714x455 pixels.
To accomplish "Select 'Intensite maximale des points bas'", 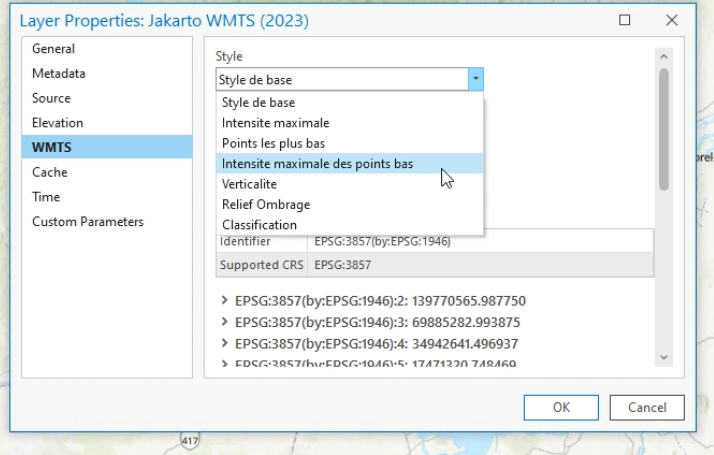I will pos(317,164).
